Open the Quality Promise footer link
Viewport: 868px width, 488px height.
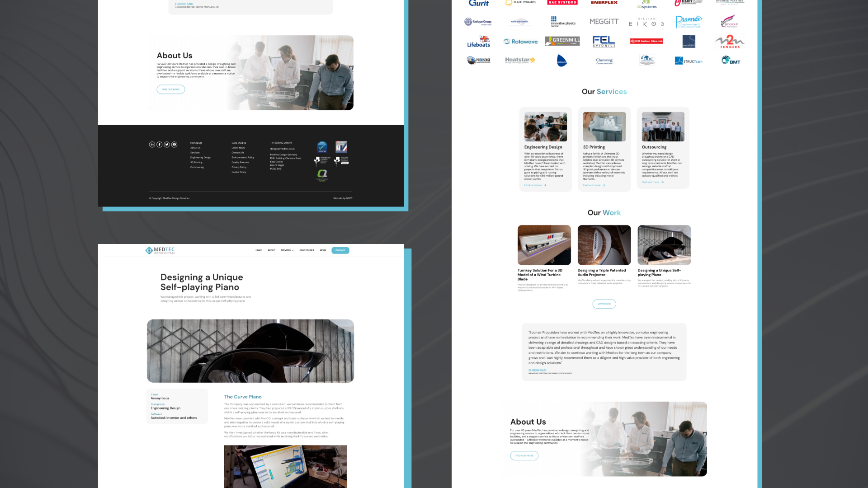[x=240, y=162]
